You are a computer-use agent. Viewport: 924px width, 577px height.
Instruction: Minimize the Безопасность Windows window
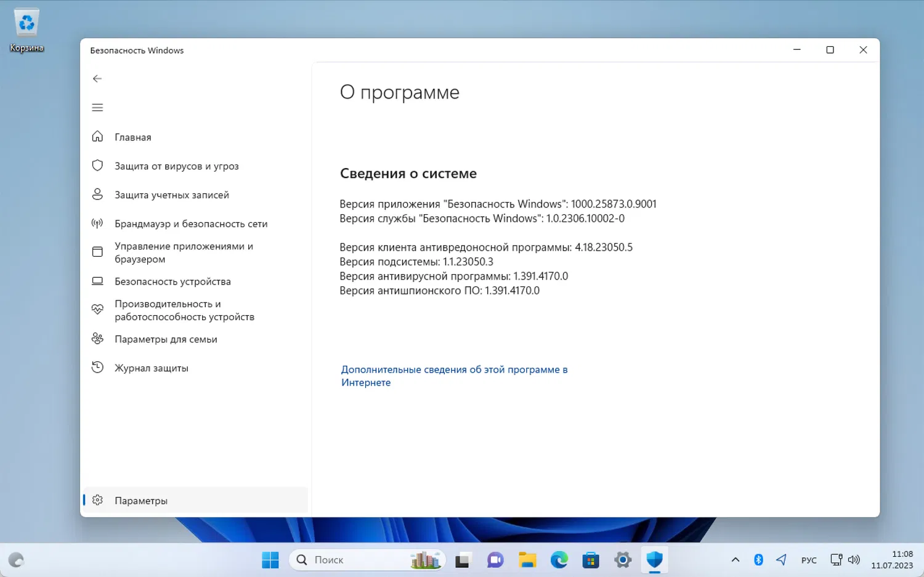[796, 50]
